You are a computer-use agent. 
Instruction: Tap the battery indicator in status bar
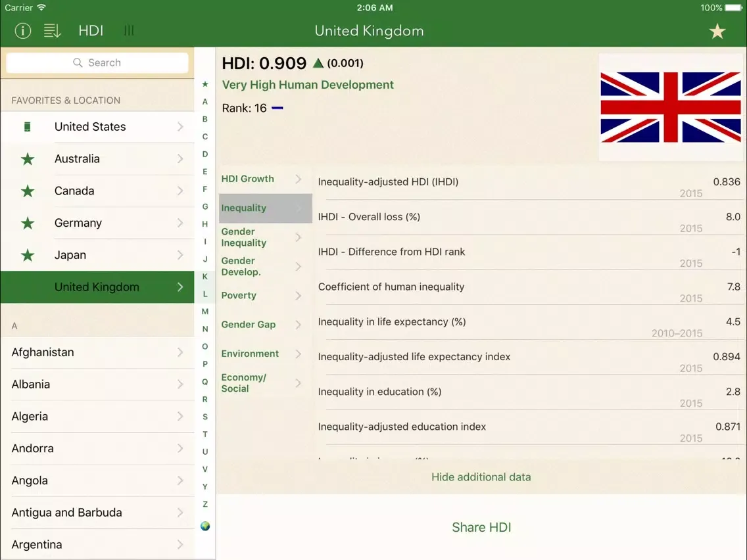(x=734, y=8)
